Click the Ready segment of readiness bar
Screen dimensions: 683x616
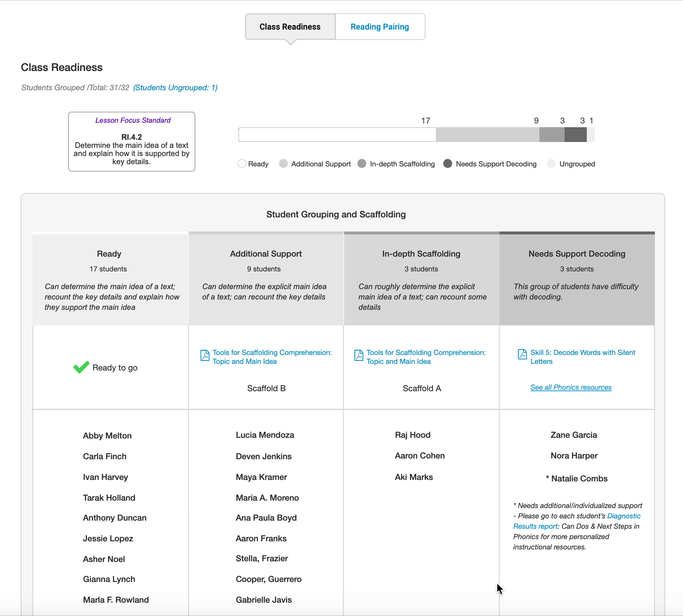pos(337,135)
